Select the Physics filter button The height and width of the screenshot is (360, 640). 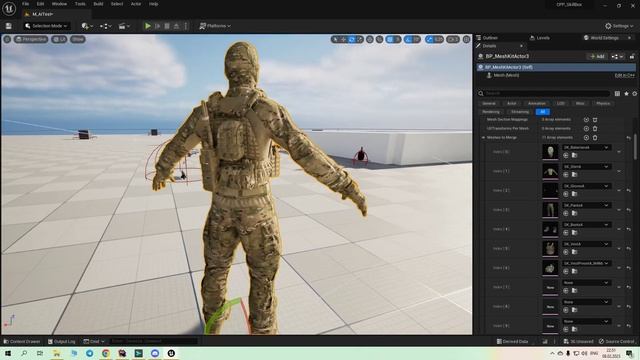603,103
